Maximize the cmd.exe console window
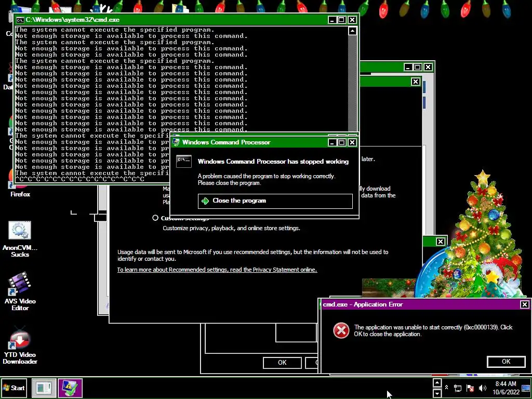532x399 pixels. (342, 20)
